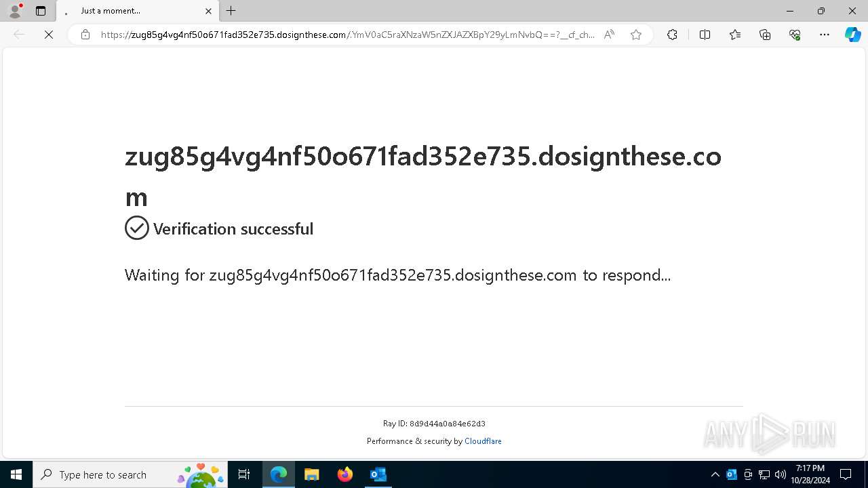Open the Edge profile icon
The height and width of the screenshot is (488, 868).
coord(15,11)
